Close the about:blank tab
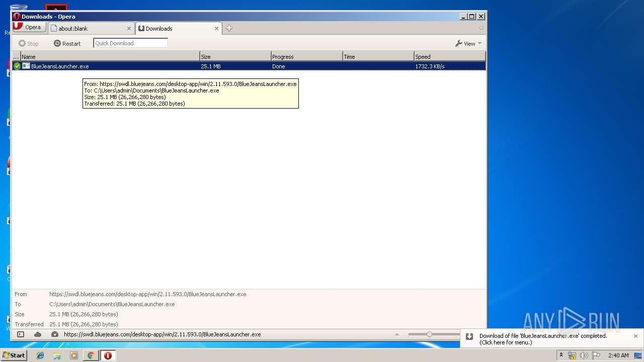Viewport: 644px width, 362px height. [x=129, y=29]
